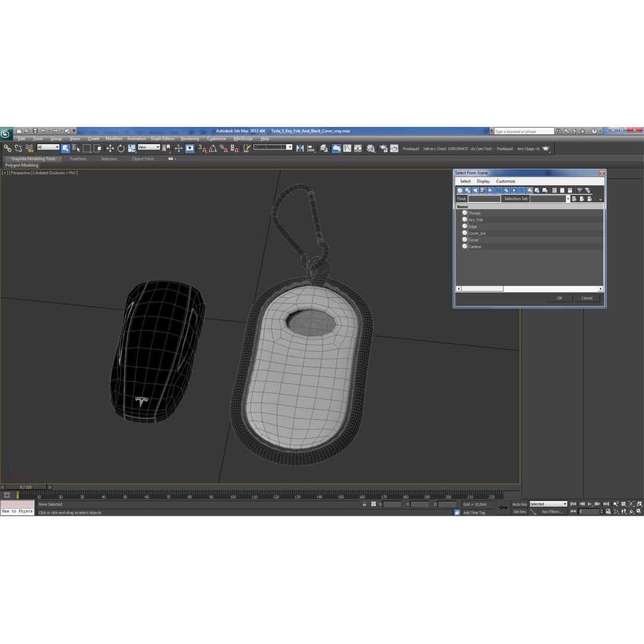Open the MAXScript menu
Viewport: 644px width, 644px height.
coord(243,139)
